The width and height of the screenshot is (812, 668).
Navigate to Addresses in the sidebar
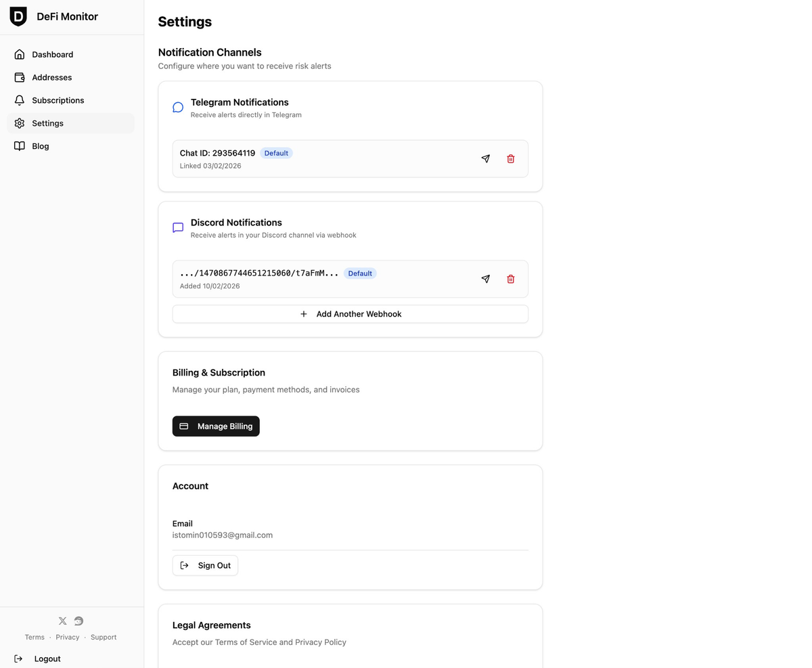[x=52, y=77]
